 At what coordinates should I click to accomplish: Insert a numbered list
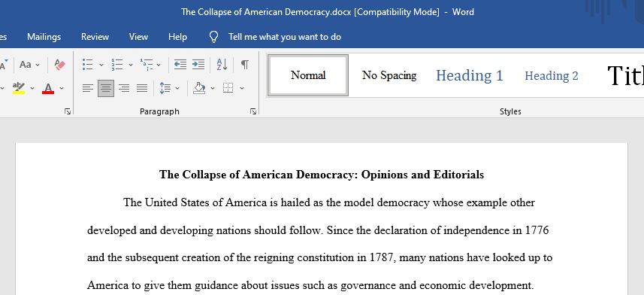[117, 65]
